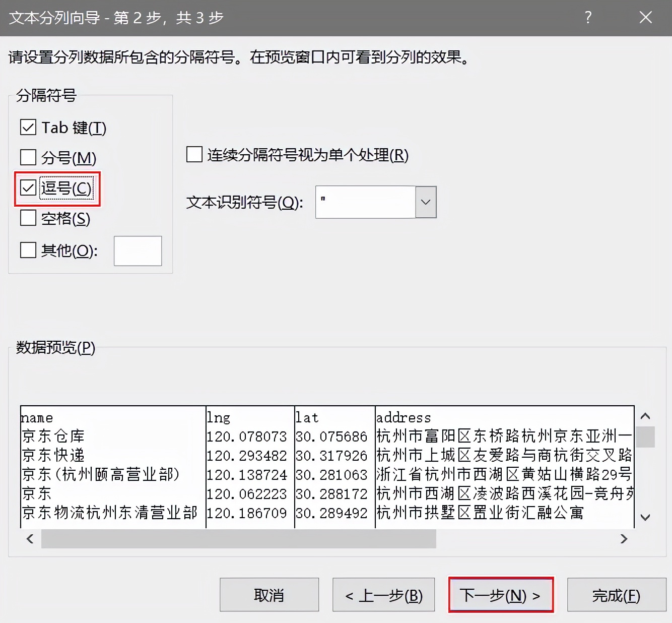The height and width of the screenshot is (623, 672).
Task: Click the preview's up scroll arrow
Action: coord(646,416)
